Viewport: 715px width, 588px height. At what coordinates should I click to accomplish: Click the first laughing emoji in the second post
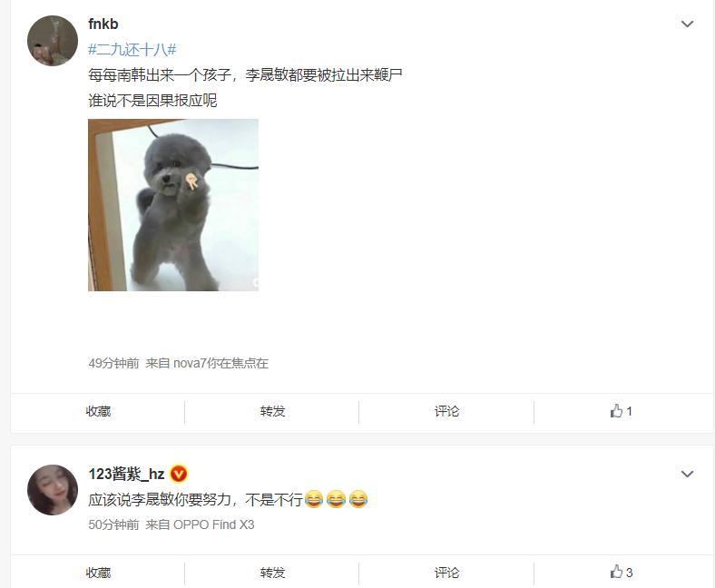[x=314, y=499]
